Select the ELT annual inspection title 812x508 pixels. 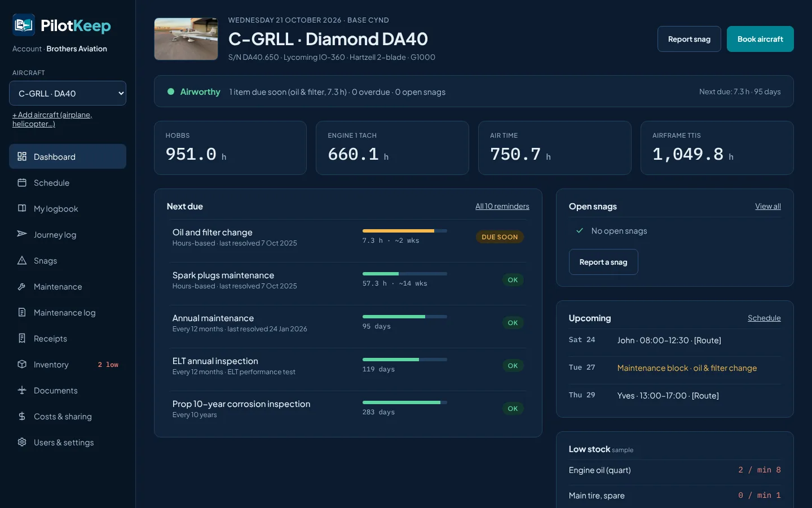point(215,361)
